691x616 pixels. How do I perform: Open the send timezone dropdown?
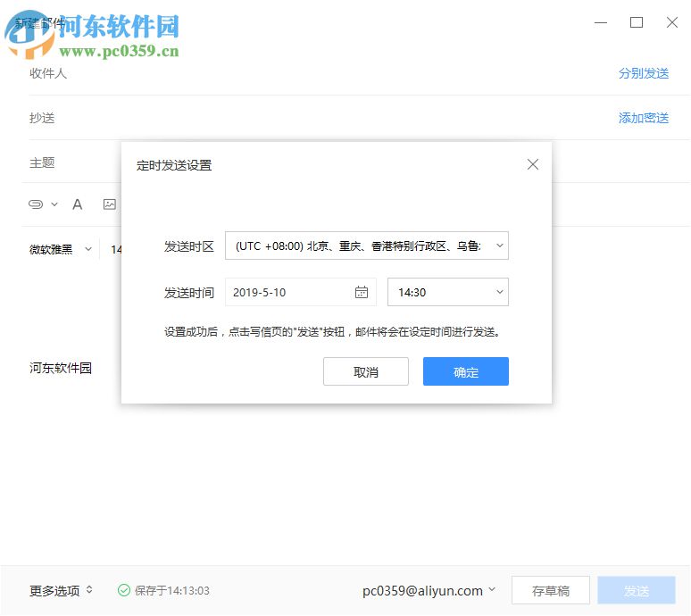[x=367, y=246]
